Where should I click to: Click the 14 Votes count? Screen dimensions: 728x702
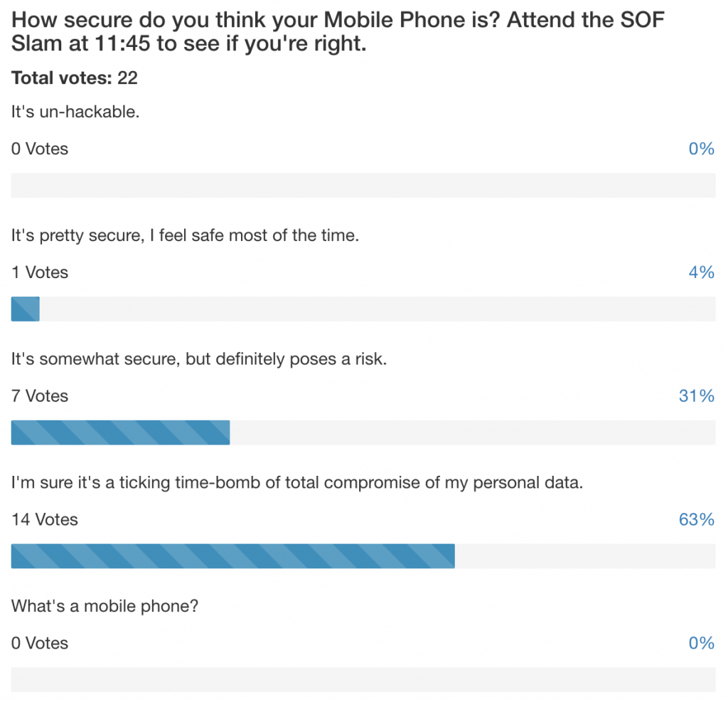(45, 520)
